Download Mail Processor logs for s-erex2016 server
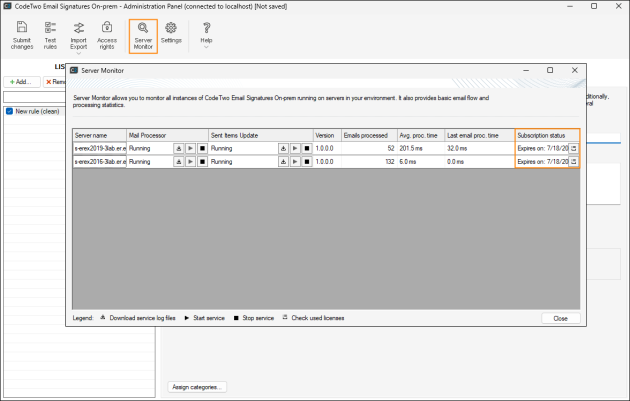Image resolution: width=630 pixels, height=401 pixels. 179,162
